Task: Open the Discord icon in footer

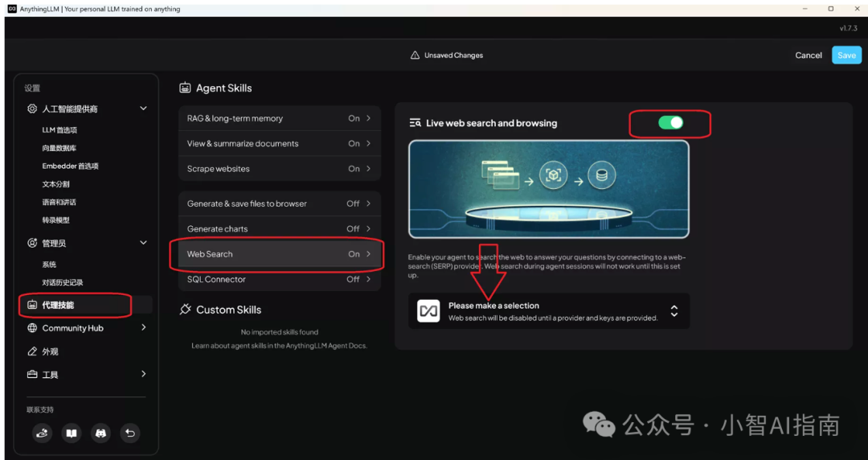Action: (100, 433)
